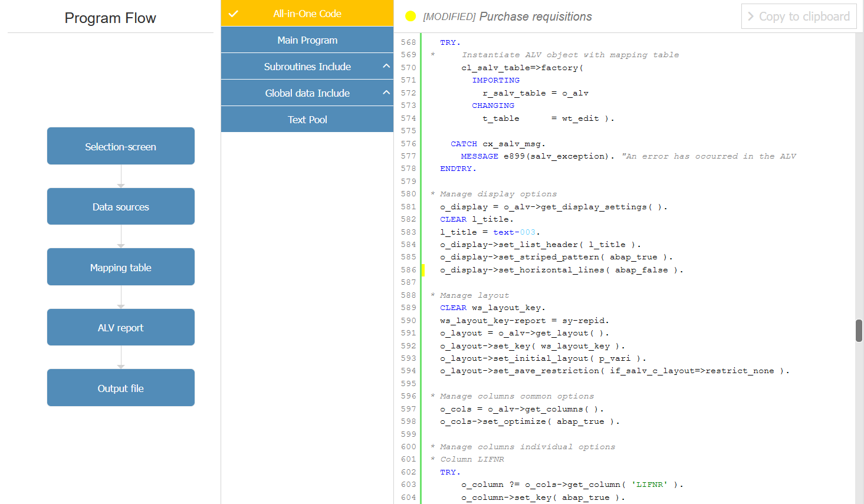The width and height of the screenshot is (864, 504).
Task: Click the l_title = text-003 line
Action: [490, 232]
